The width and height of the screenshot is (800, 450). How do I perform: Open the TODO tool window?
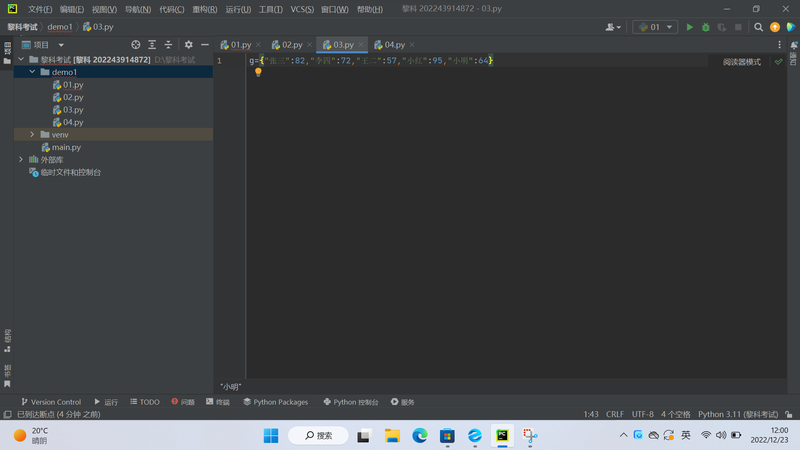(144, 402)
